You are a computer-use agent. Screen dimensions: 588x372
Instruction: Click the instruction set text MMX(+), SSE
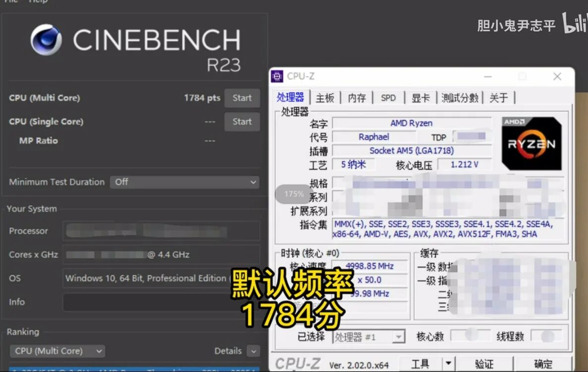click(448, 229)
